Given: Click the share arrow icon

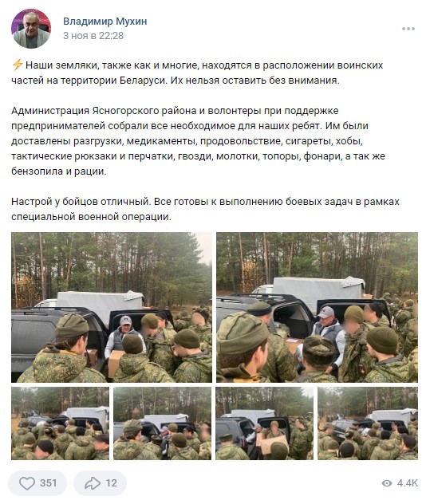Looking at the screenshot, I should 93,483.
